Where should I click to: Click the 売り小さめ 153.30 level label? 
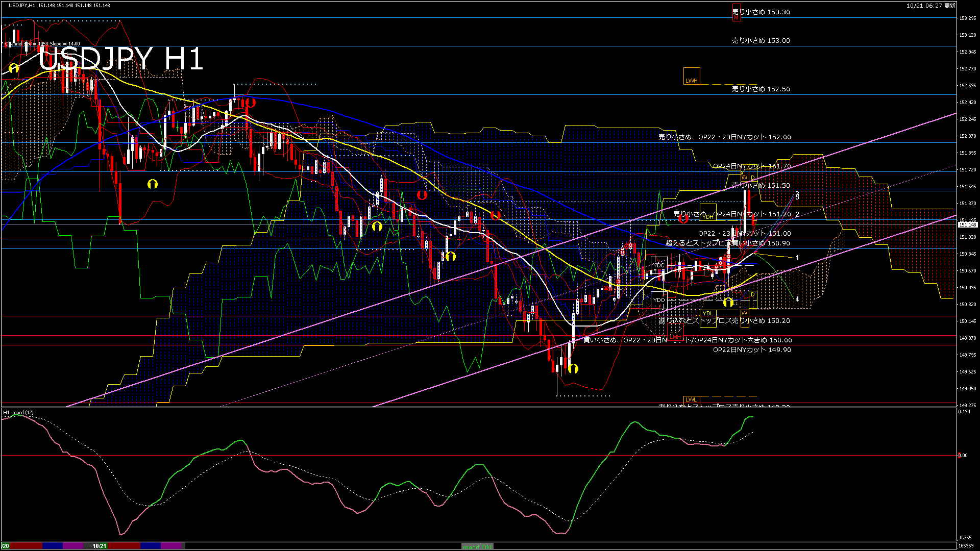click(x=761, y=12)
